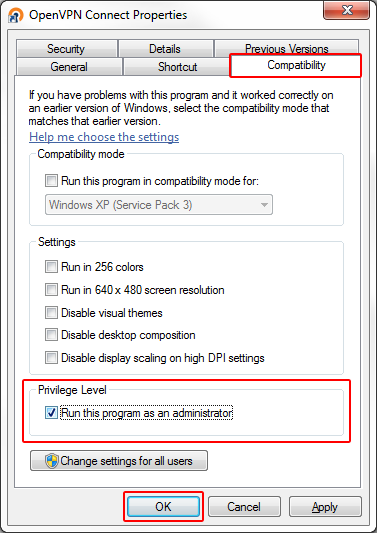Toggle Disable visual themes checkbox
Screen dimensions: 377x533
click(x=51, y=313)
